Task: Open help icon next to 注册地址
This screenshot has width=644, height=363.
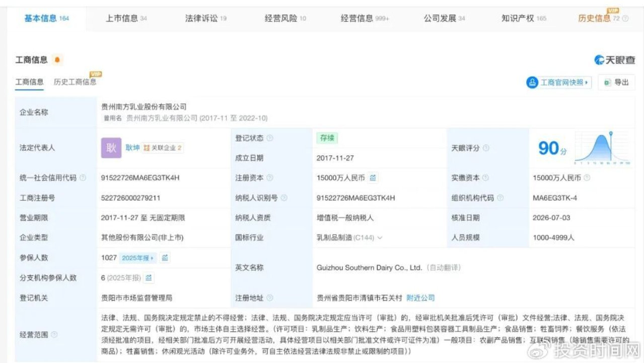Action: 270,298
